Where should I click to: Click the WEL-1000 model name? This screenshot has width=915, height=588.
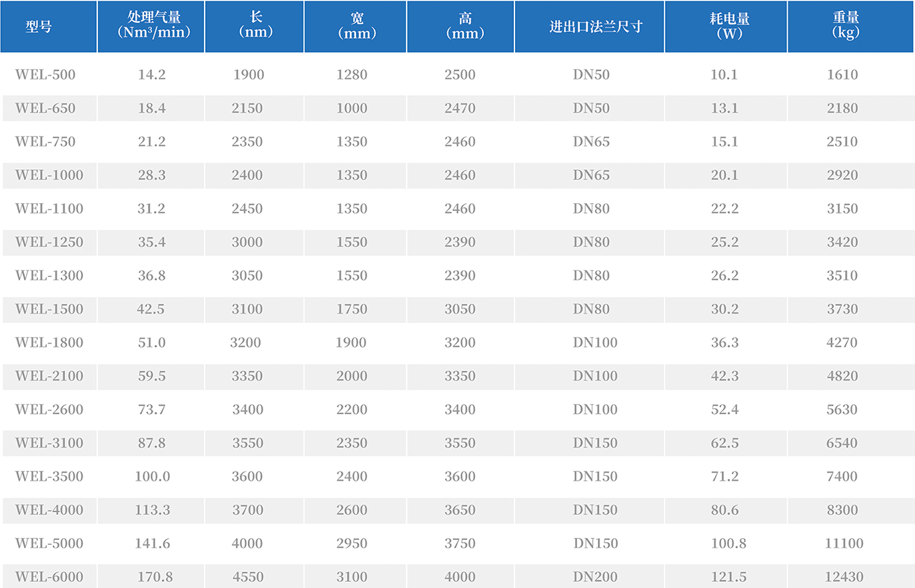pyautogui.click(x=49, y=175)
